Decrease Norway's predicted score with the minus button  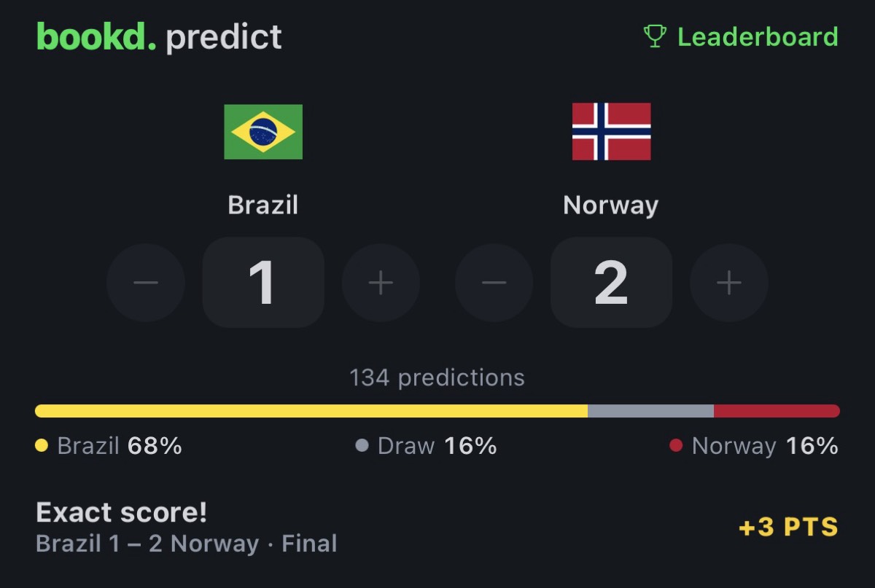coord(494,283)
